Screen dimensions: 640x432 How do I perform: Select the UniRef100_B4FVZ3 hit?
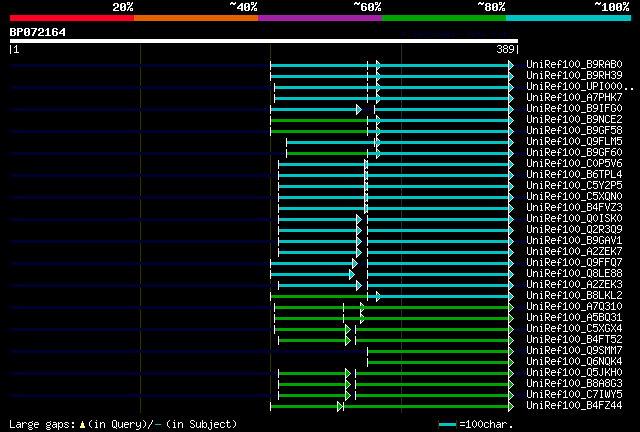click(x=574, y=207)
